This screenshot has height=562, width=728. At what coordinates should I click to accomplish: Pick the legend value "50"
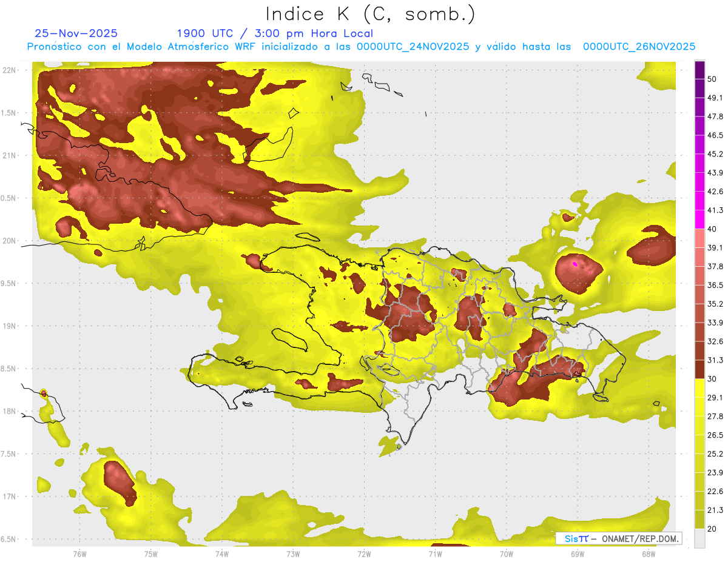pos(712,79)
